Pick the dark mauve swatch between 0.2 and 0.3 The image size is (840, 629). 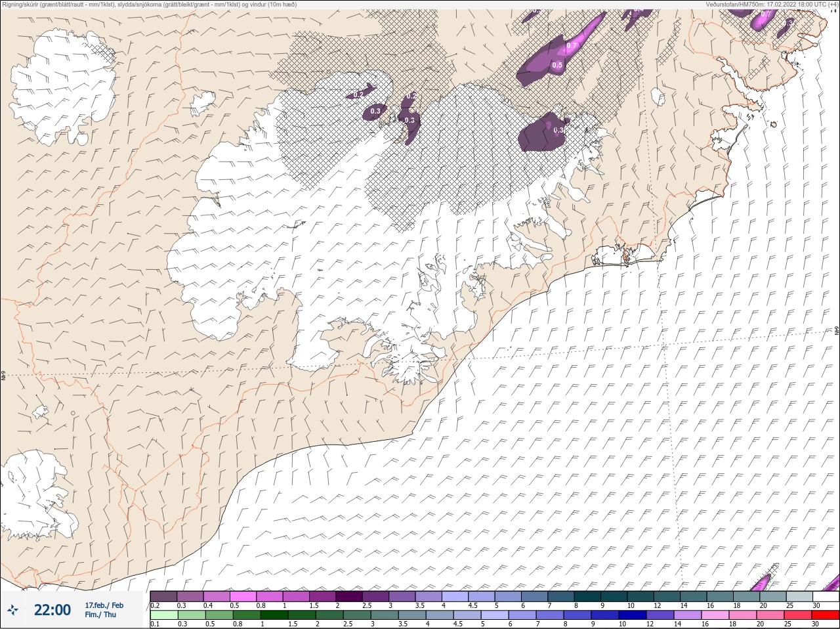click(x=163, y=596)
